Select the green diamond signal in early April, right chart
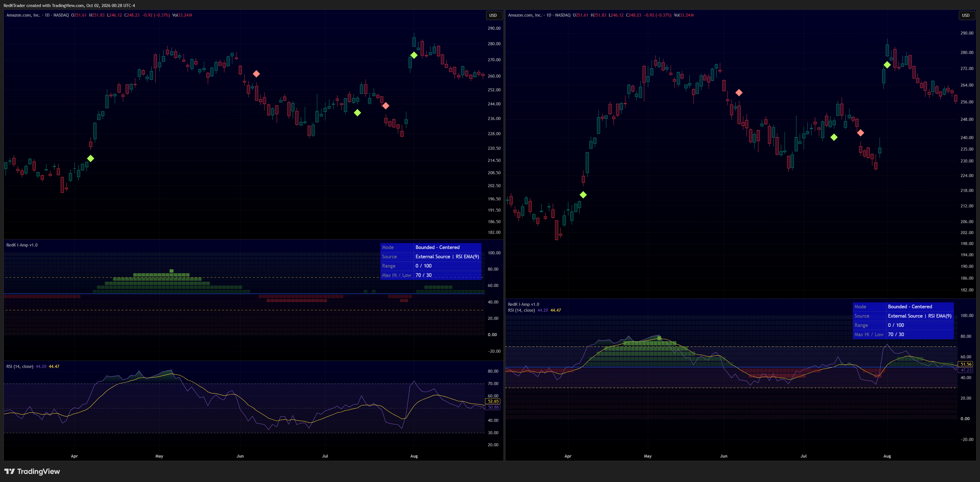The height and width of the screenshot is (482, 980). [x=583, y=194]
